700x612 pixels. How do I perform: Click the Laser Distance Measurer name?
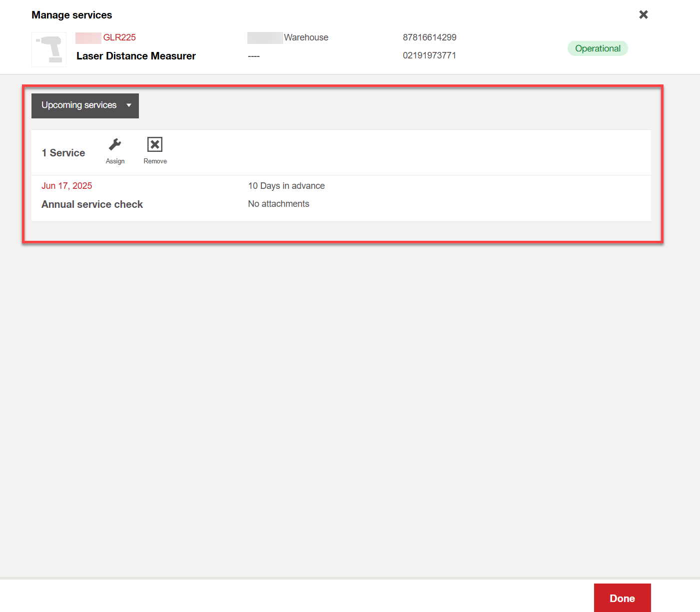136,56
